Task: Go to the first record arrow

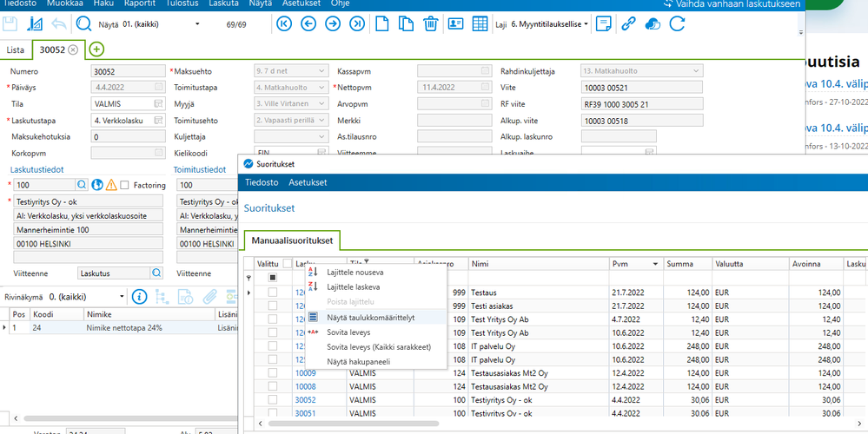Action: [x=283, y=23]
